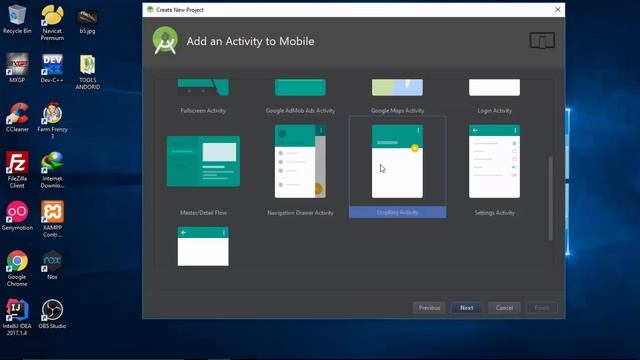This screenshot has height=360, width=640.
Task: Select the Dev-C++ desktop shortcut
Action: [52, 68]
